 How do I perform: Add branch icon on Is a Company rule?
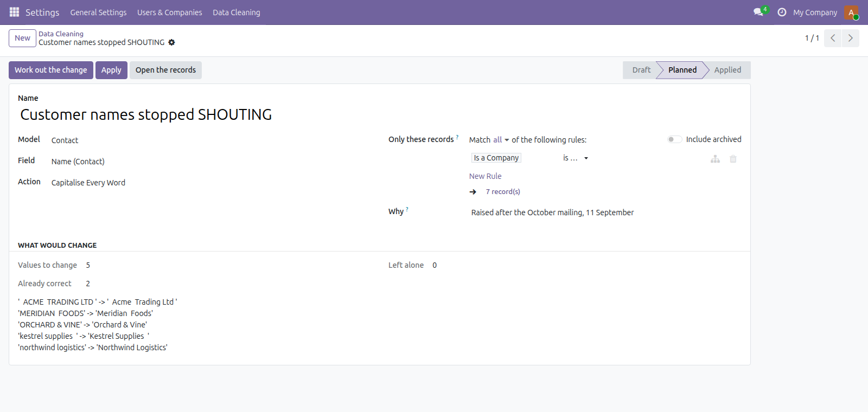(715, 159)
